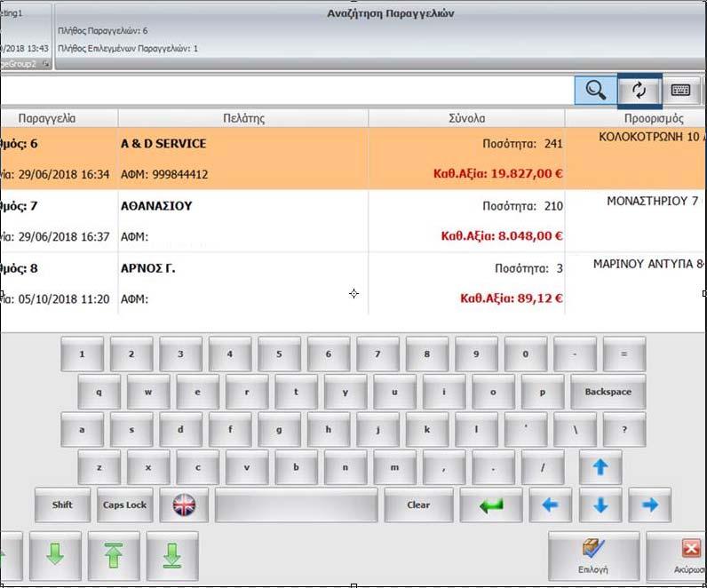Viewport: 707px width, 588px height.
Task: Click the magnifier search icon
Action: (x=595, y=91)
